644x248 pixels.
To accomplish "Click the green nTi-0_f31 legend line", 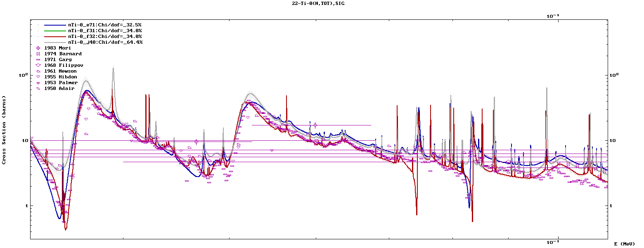I will point(55,31).
